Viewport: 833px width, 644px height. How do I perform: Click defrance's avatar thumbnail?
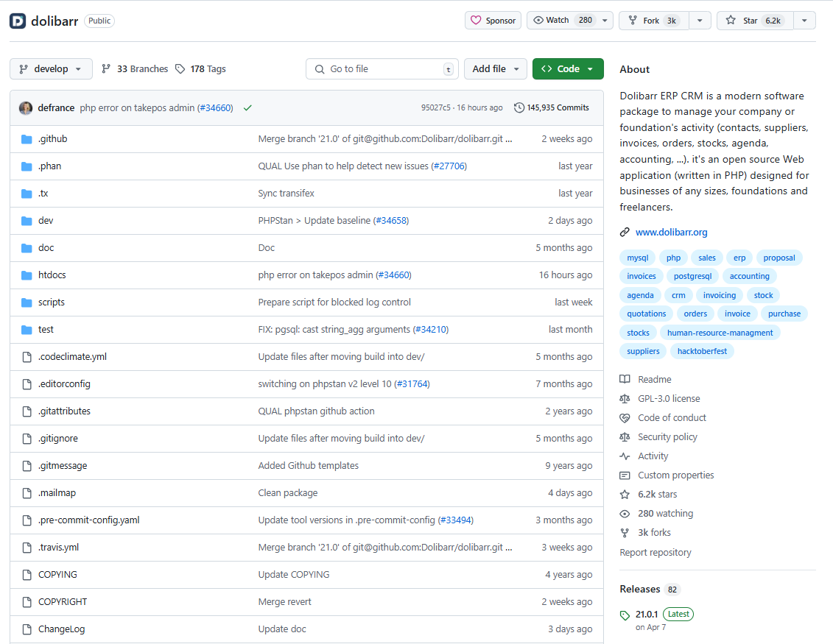pyautogui.click(x=26, y=107)
